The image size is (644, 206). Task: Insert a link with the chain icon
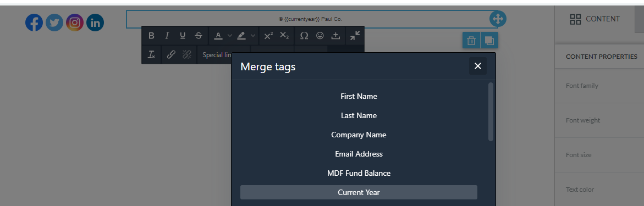click(171, 54)
